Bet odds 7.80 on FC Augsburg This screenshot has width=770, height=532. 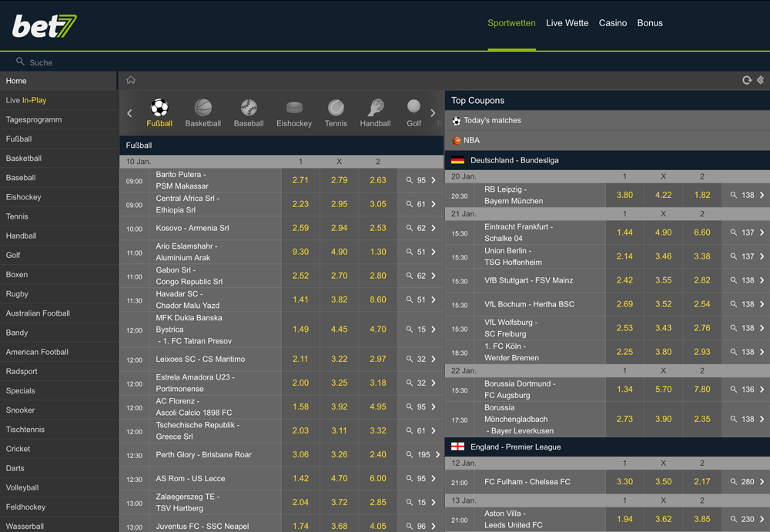click(701, 389)
